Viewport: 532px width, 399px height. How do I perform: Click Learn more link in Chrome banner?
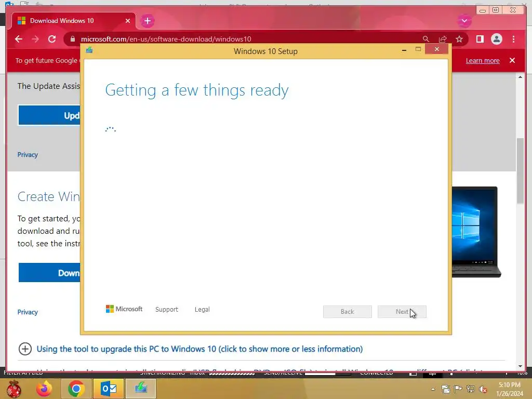(483, 60)
